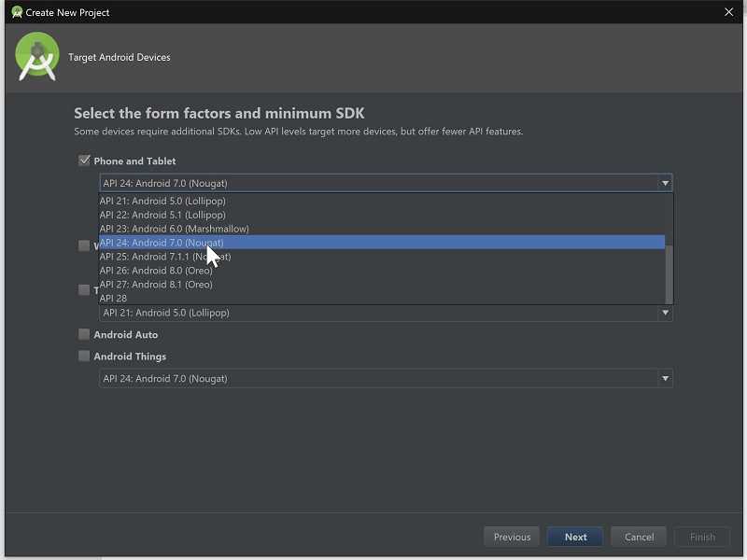Click the Android Studio logo in the header
This screenshot has width=747, height=560.
point(37,57)
